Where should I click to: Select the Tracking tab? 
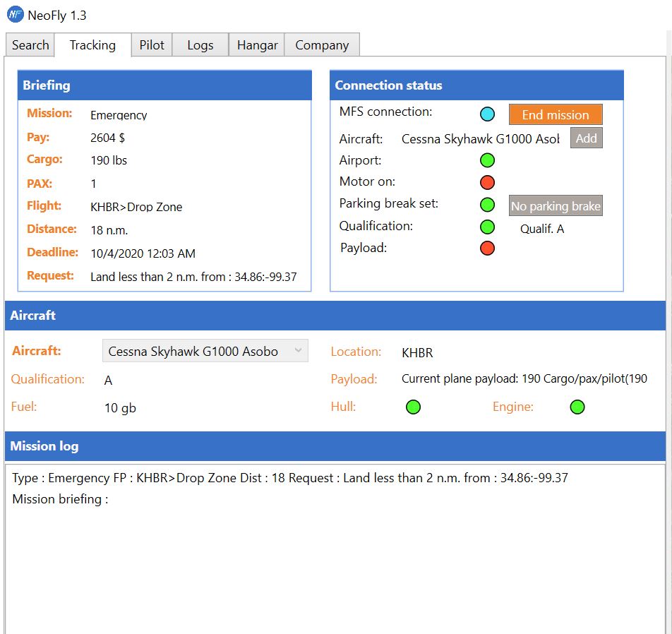[x=92, y=45]
